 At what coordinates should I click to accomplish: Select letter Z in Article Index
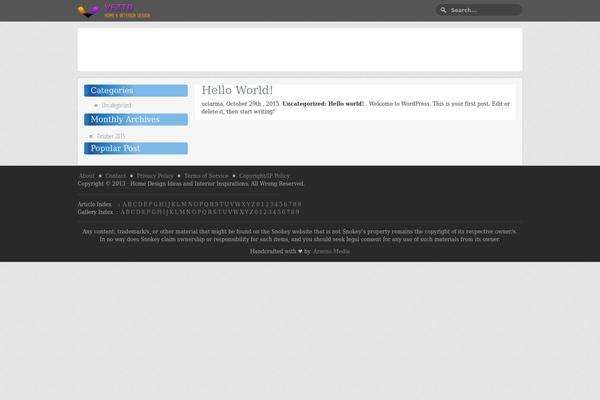pyautogui.click(x=253, y=204)
